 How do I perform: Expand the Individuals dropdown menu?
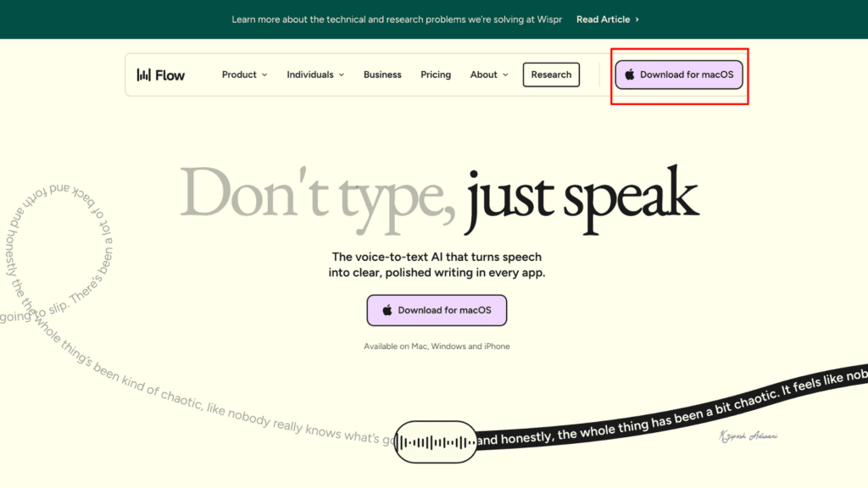coord(315,75)
